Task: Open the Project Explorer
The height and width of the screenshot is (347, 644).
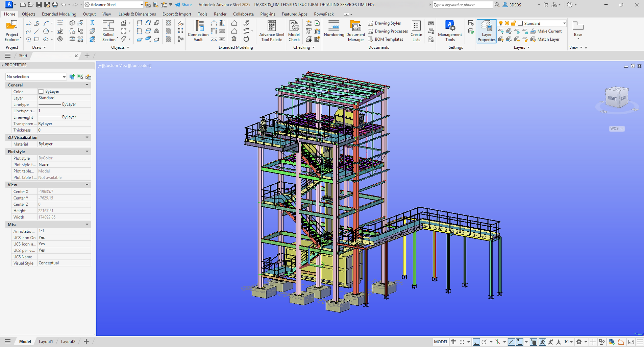Action: click(12, 31)
